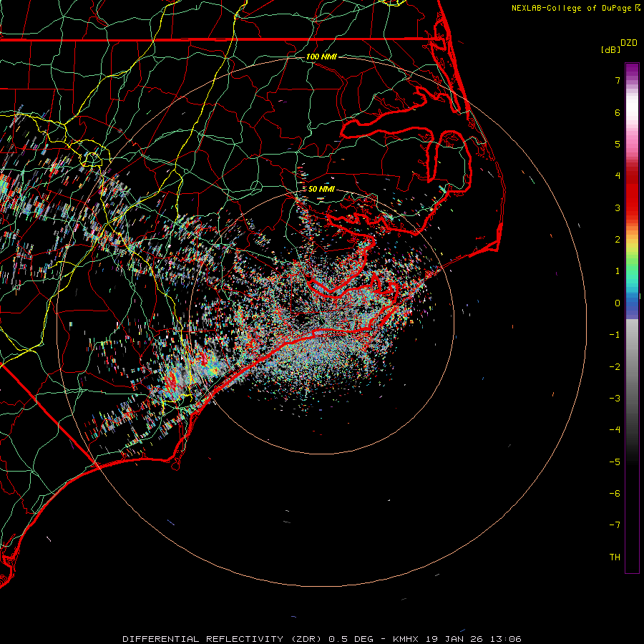Click the 0.5 DEG elevation text in the caption

click(x=351, y=638)
